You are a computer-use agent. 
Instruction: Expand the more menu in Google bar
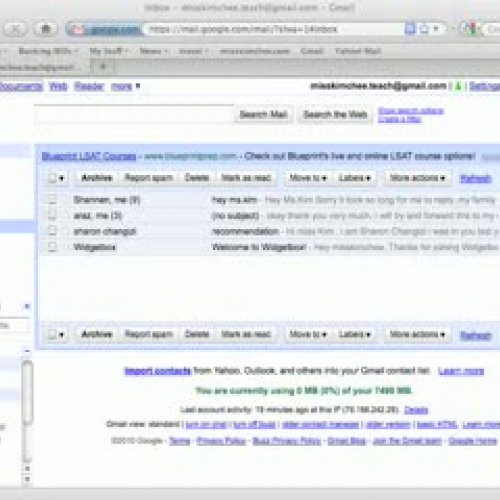coord(125,86)
